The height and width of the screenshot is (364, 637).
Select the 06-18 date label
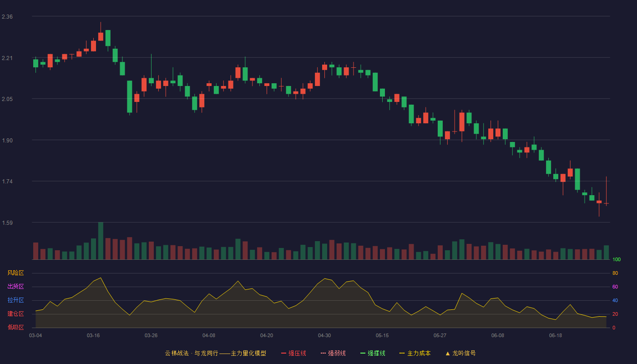pos(556,335)
